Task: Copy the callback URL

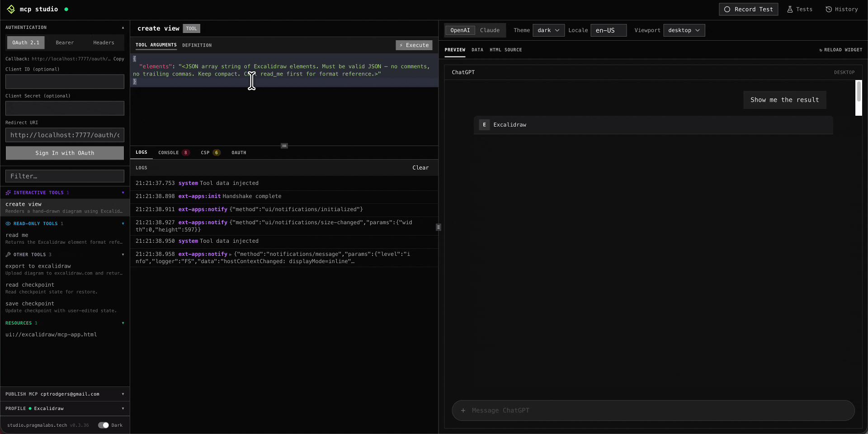Action: (x=118, y=59)
